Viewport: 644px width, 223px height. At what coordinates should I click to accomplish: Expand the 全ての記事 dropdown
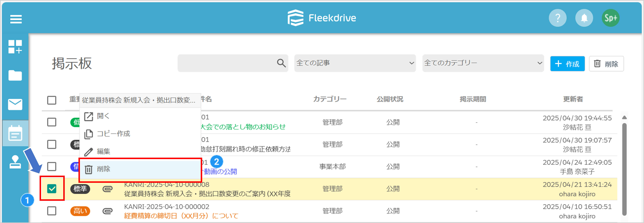point(355,63)
